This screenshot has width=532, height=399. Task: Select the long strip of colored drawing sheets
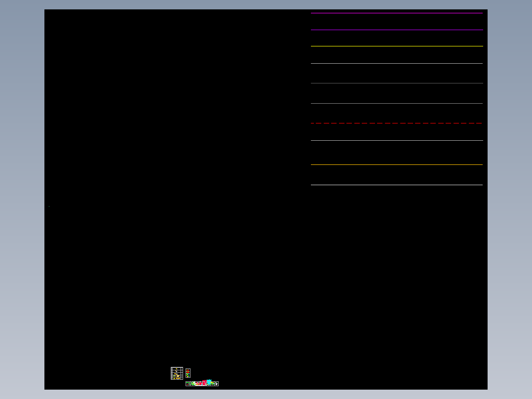pos(202,383)
